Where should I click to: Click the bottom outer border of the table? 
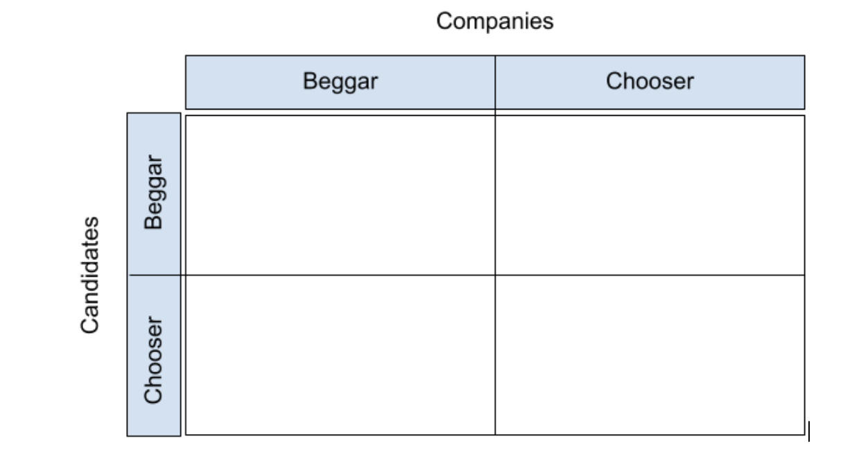tap(495, 435)
